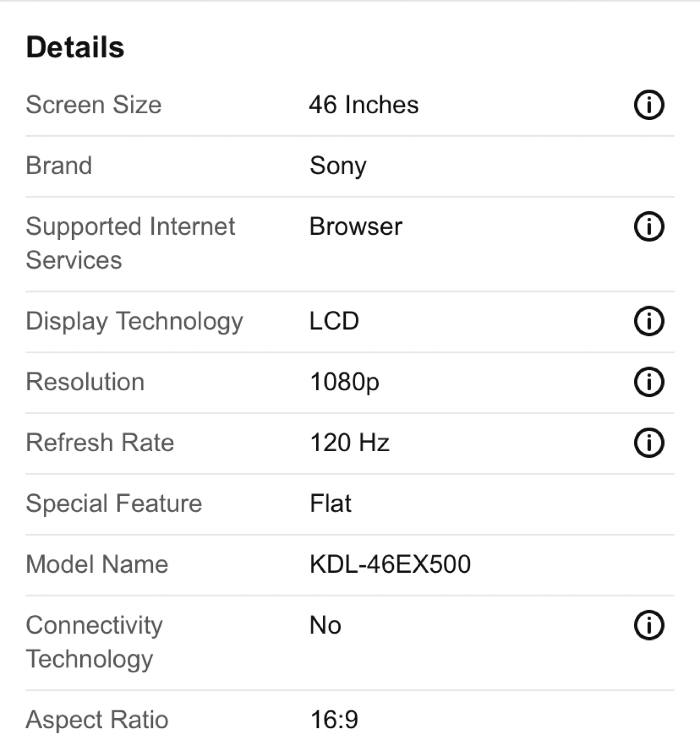Image resolution: width=700 pixels, height=751 pixels.
Task: Select the Details heading
Action: point(75,47)
